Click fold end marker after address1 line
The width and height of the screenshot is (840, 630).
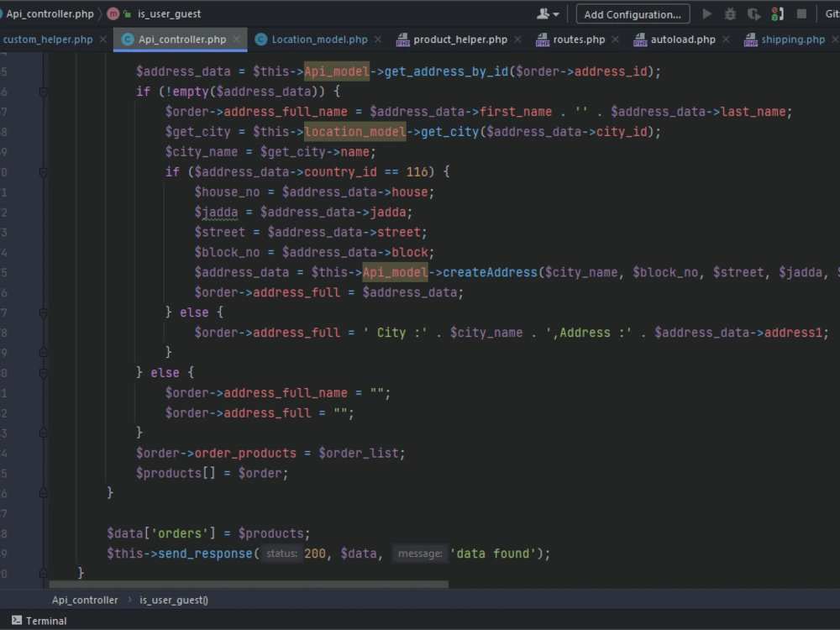pos(44,353)
